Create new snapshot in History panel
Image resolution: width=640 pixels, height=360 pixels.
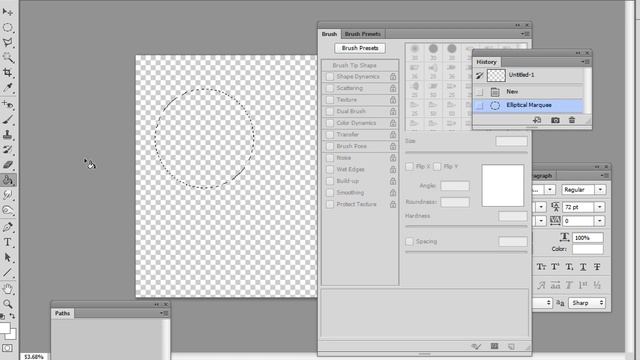point(555,120)
